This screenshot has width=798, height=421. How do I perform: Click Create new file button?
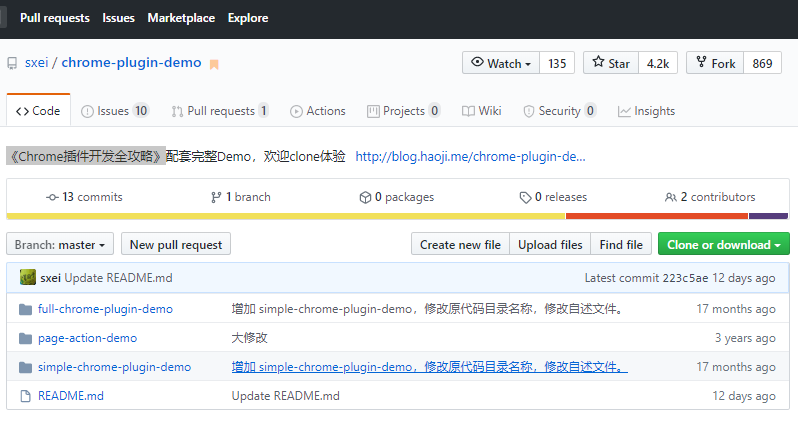[x=460, y=244]
